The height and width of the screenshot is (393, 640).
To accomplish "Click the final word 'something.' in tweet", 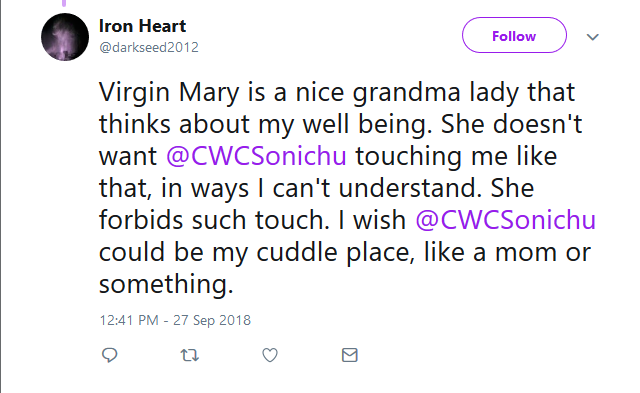I will [166, 284].
